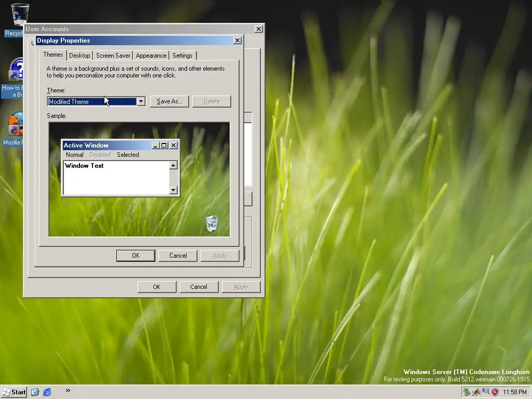This screenshot has height=399, width=532.
Task: Click the Start button
Action: click(14, 392)
